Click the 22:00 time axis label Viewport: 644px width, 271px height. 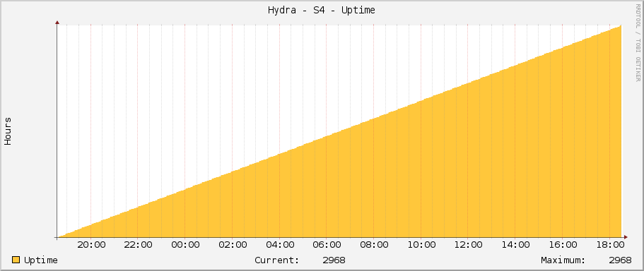coord(138,245)
